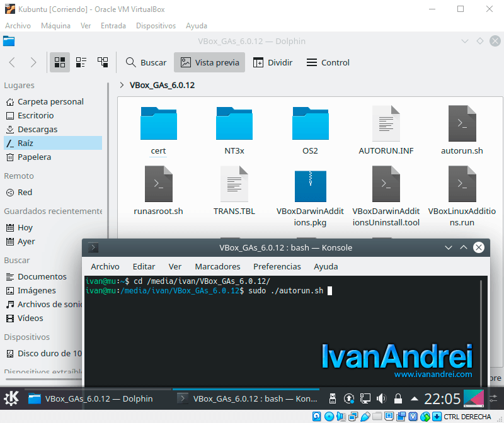Open Escritorio in Places panel
This screenshot has width=504, height=423.
[53, 116]
